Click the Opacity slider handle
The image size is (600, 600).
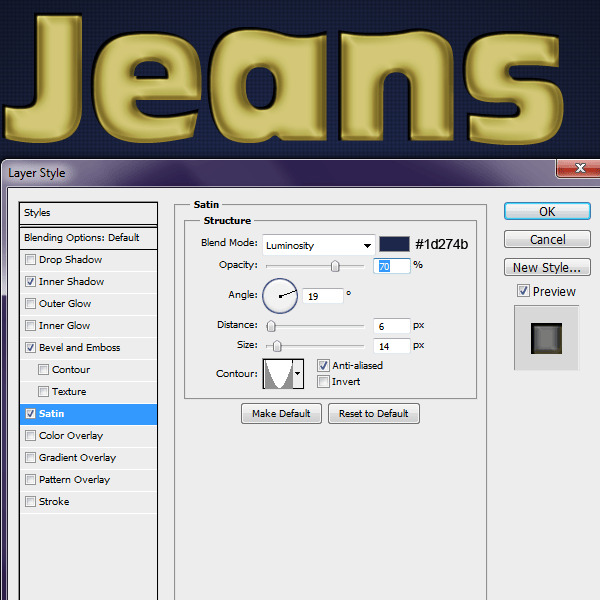pos(335,266)
